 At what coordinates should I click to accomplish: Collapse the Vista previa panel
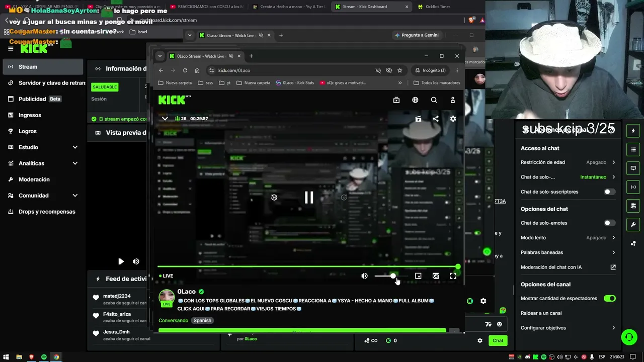coord(98,133)
